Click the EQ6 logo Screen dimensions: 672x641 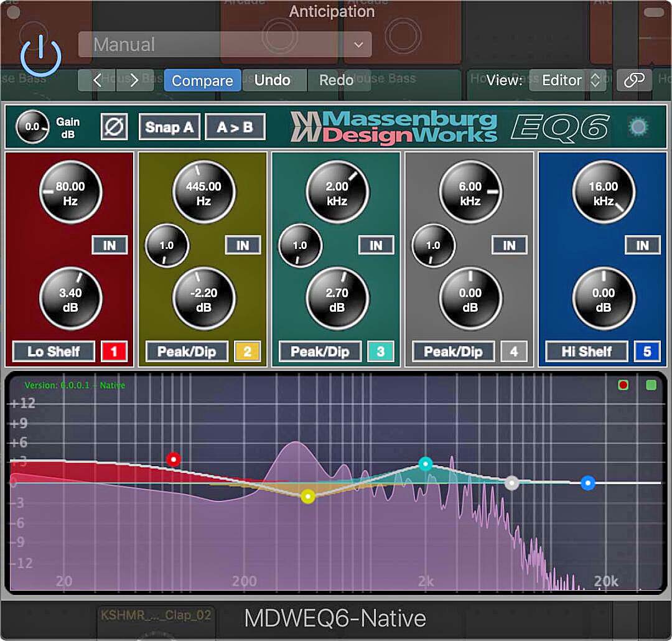560,127
